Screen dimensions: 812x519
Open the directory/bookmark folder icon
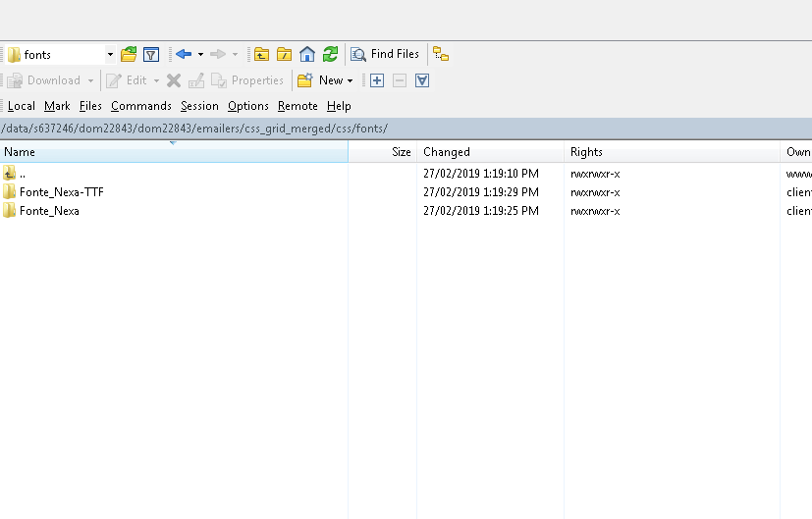coord(129,54)
